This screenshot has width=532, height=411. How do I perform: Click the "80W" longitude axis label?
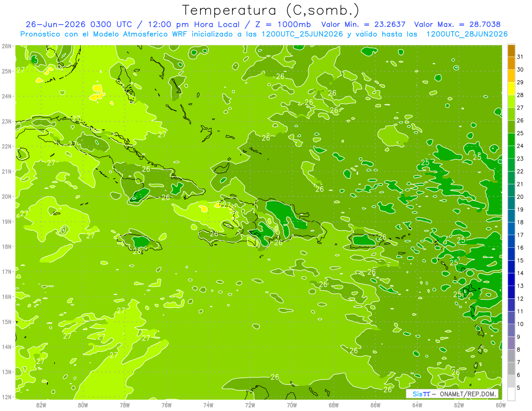(82, 405)
